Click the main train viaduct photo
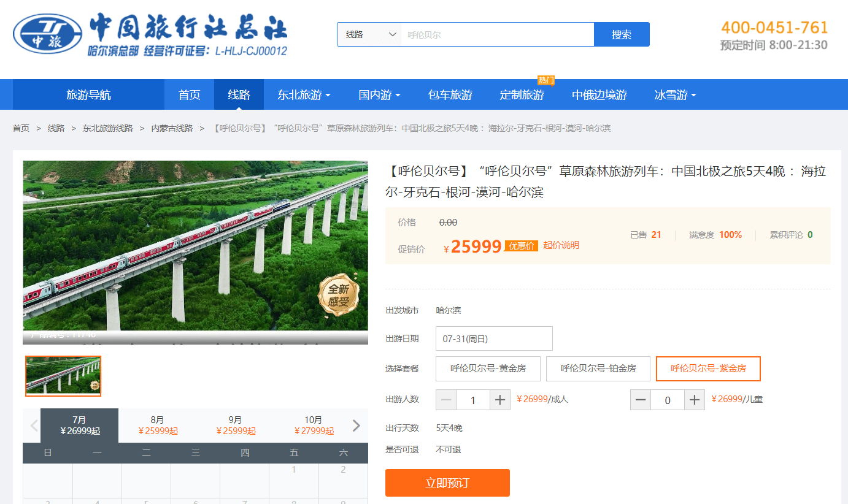Viewport: 848px width, 504px height. point(195,252)
